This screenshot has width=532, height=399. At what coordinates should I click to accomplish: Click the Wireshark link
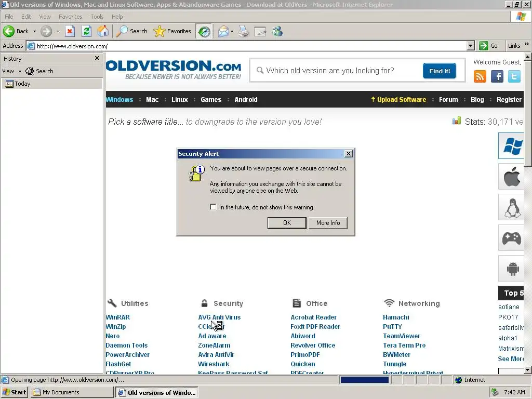click(x=214, y=364)
